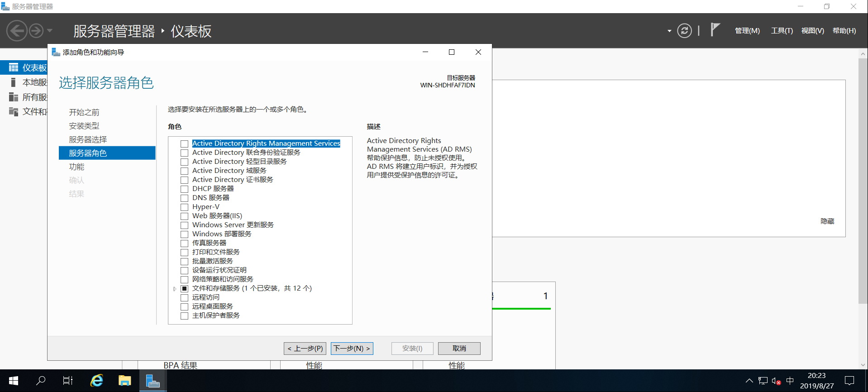The height and width of the screenshot is (392, 868).
Task: Click Server Manager taskbar icon
Action: click(153, 381)
